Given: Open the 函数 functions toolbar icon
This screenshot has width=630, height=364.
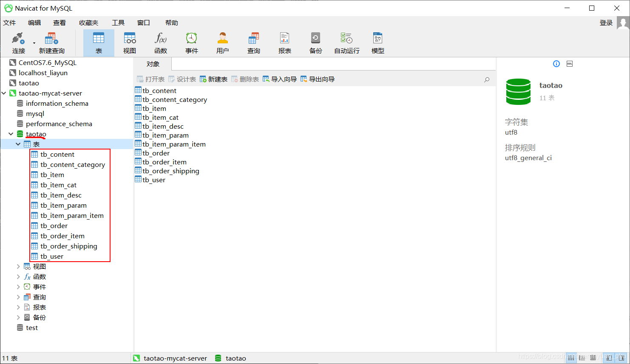Looking at the screenshot, I should pos(161,43).
